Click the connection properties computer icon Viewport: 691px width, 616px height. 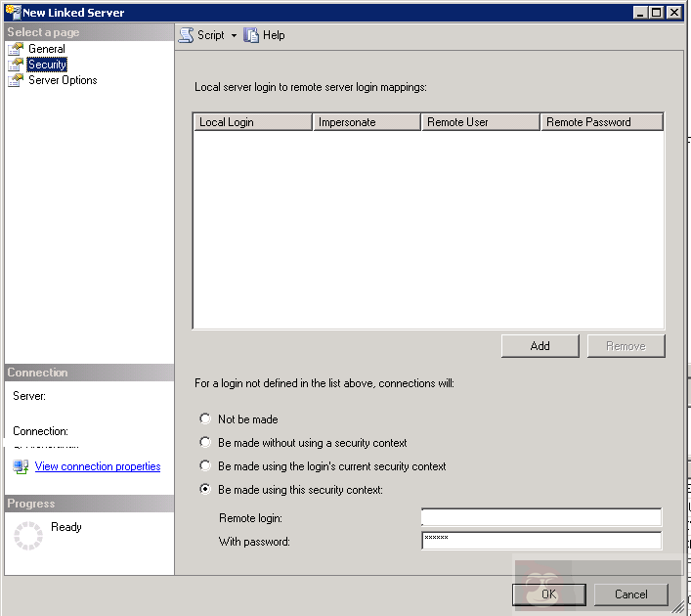pyautogui.click(x=21, y=466)
